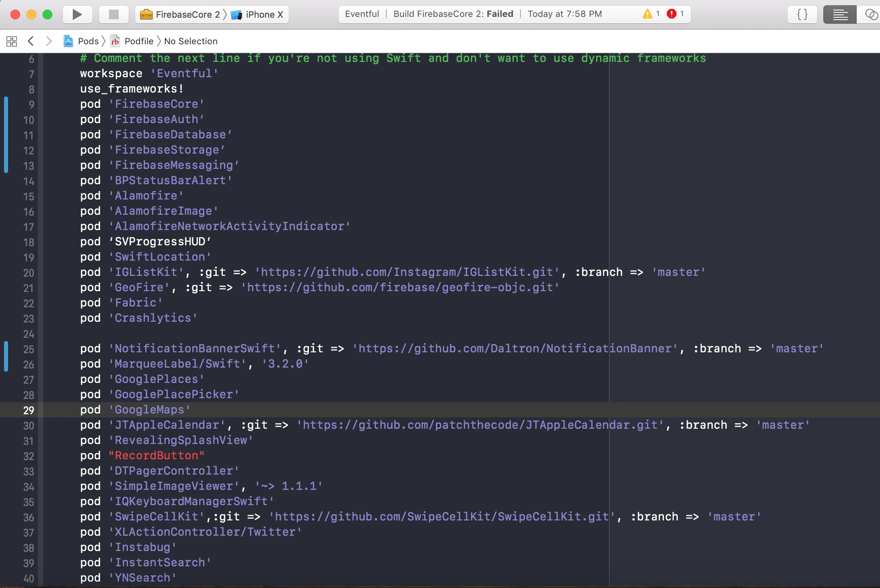The width and height of the screenshot is (880, 588).
Task: Click the red RecordButton string
Action: tap(156, 456)
